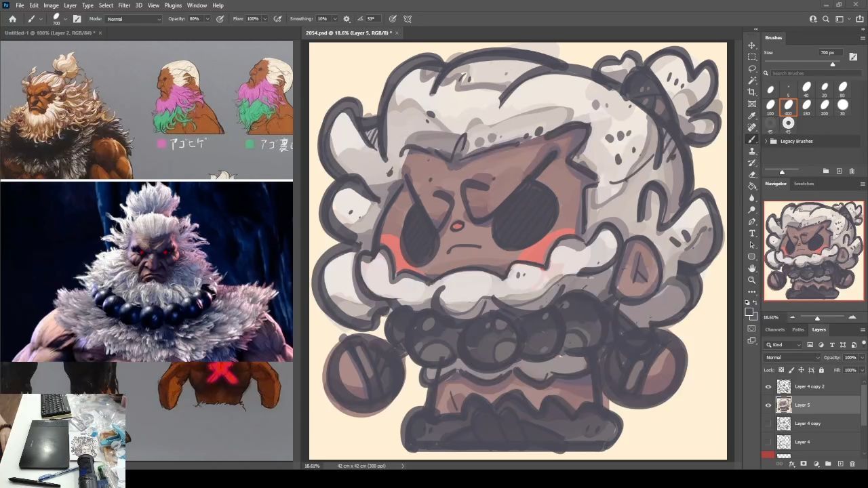Adjust Navigator zoom slider handle

pyautogui.click(x=817, y=318)
